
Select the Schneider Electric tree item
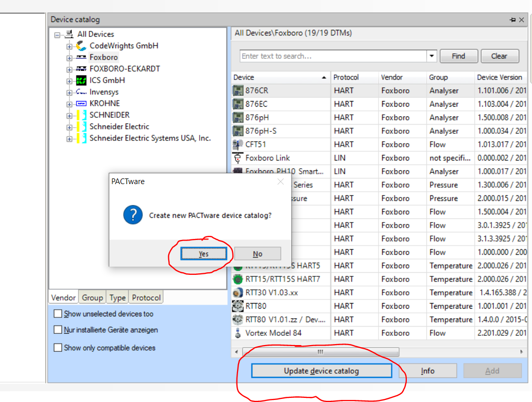click(120, 127)
